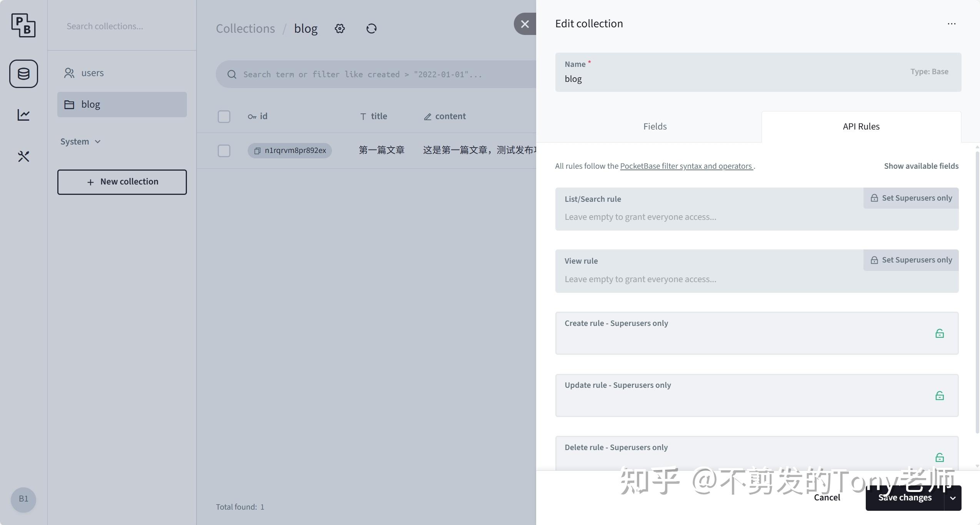This screenshot has width=980, height=525.
Task: Toggle Set Superusers only on List/Search rule
Action: click(x=910, y=198)
